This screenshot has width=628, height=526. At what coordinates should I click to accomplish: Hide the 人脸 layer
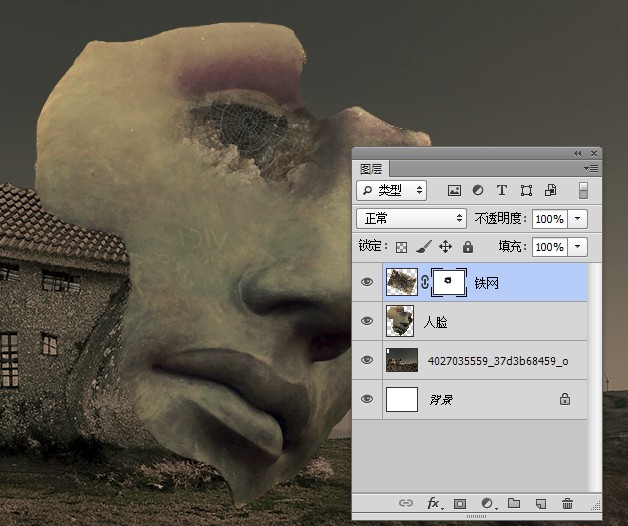point(367,321)
